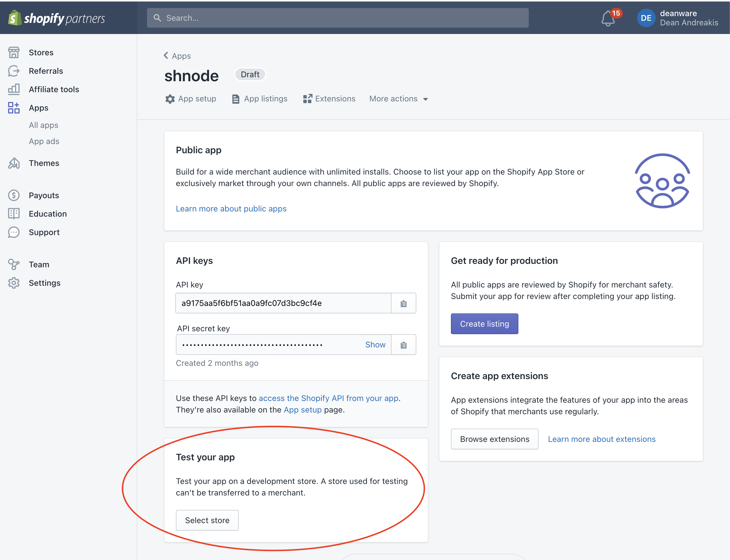This screenshot has width=730, height=560.
Task: Focus the Search input field
Action: coord(337,18)
